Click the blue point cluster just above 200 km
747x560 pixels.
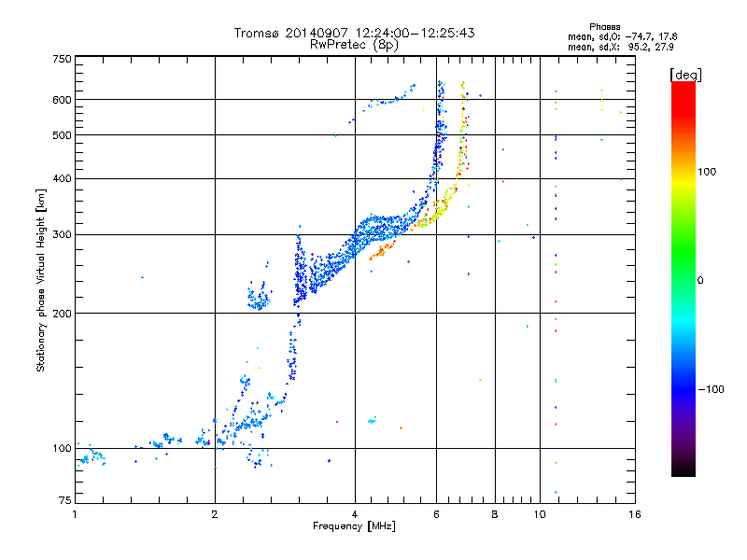pyautogui.click(x=259, y=298)
